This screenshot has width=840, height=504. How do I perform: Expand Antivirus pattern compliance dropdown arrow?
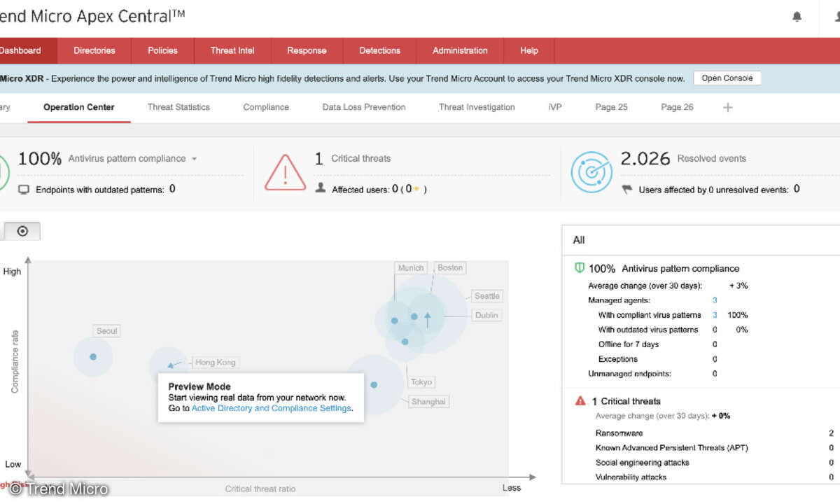point(195,159)
